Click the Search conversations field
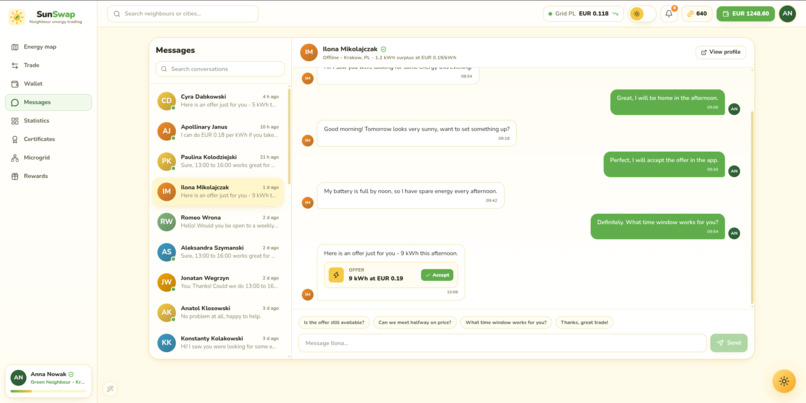806x403 pixels. (x=220, y=69)
